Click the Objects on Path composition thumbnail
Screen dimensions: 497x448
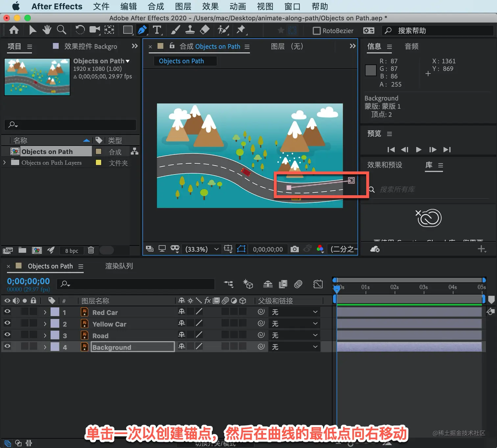pos(37,77)
